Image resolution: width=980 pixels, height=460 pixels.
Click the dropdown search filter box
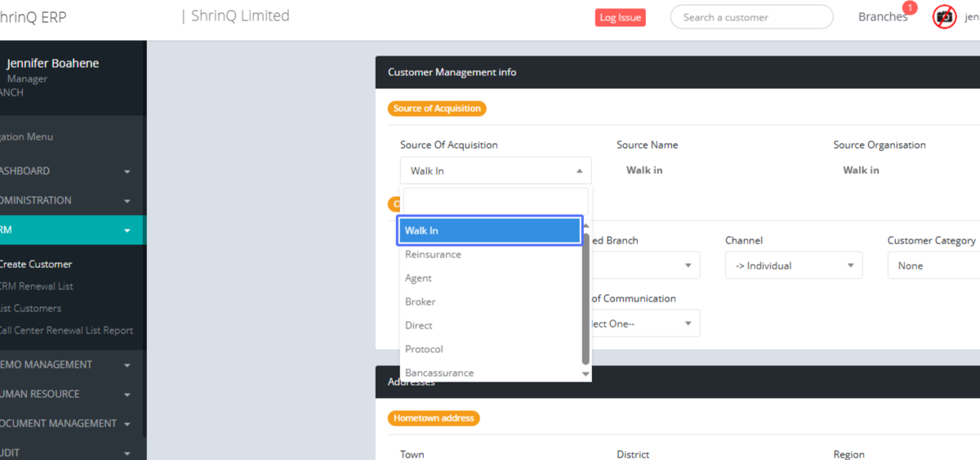(x=495, y=201)
